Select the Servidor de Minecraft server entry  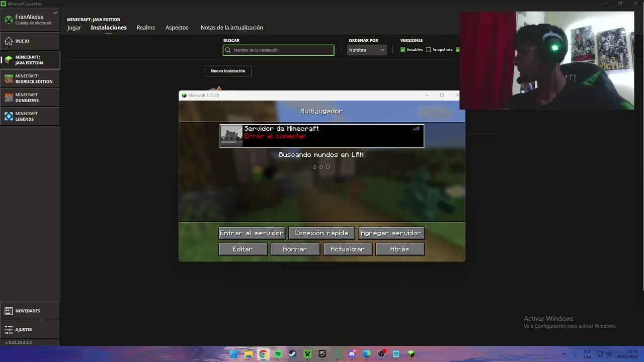322,136
